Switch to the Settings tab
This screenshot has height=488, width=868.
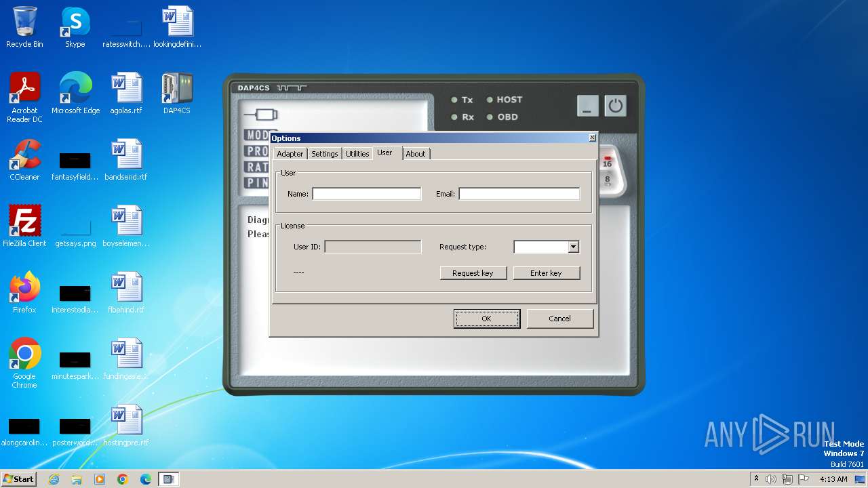tap(324, 154)
